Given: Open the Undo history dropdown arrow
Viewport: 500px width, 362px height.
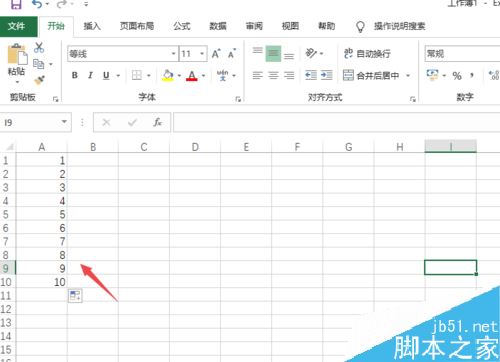Looking at the screenshot, I should click(47, 4).
